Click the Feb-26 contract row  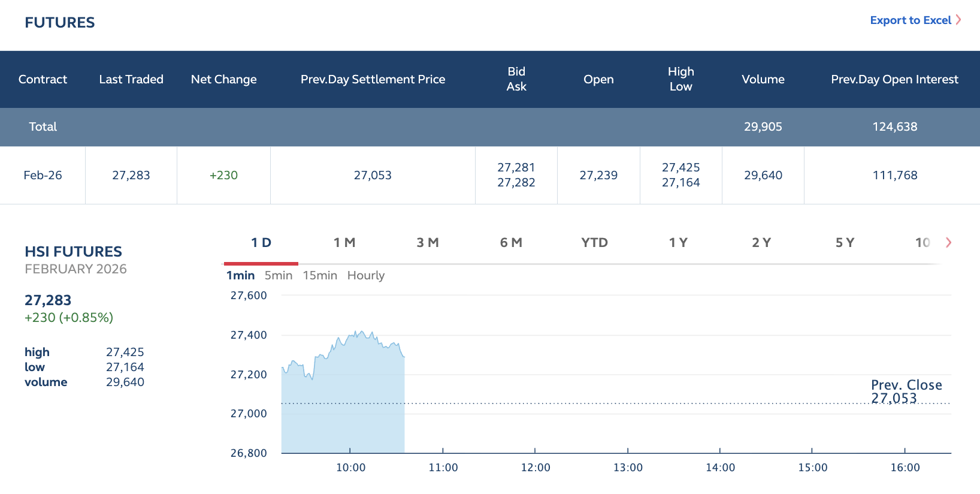point(43,175)
